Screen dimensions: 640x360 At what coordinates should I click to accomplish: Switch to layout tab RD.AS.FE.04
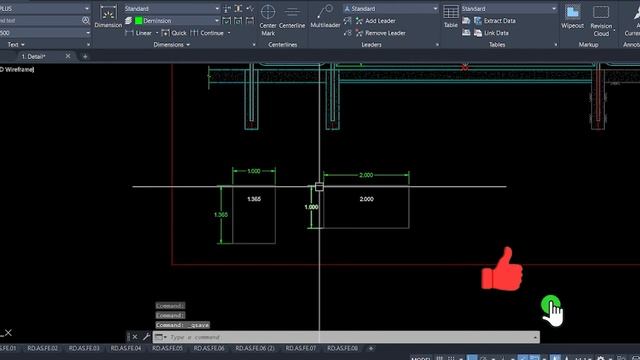tap(126, 348)
